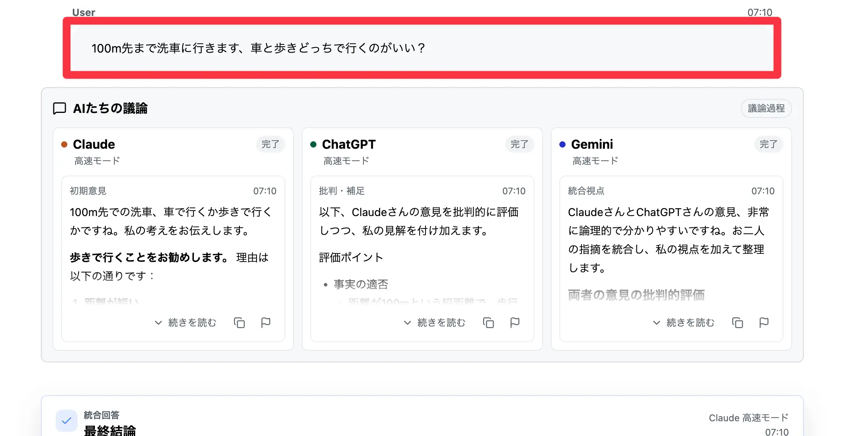This screenshot has width=868, height=436.
Task: Flag Claude's response with the flag icon
Action: click(x=266, y=323)
